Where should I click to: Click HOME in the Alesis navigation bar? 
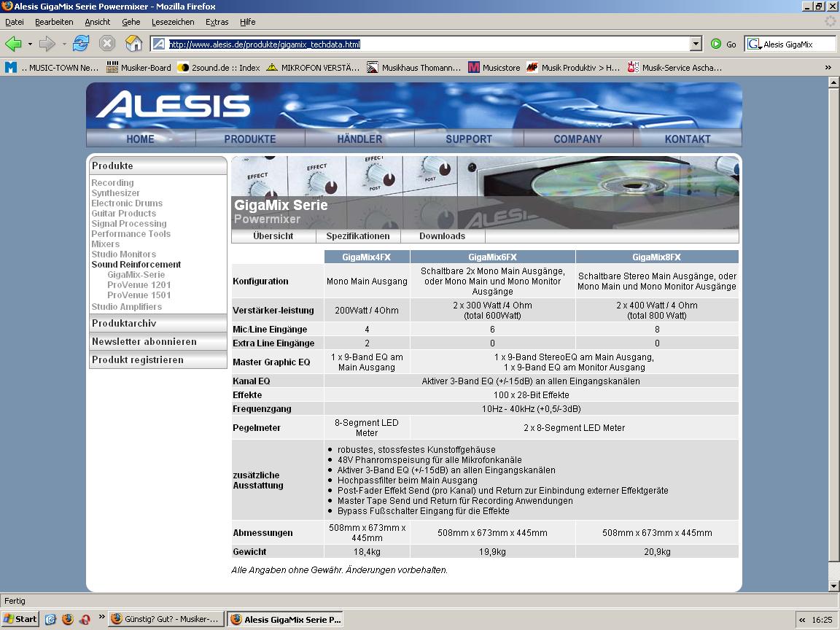(x=140, y=139)
